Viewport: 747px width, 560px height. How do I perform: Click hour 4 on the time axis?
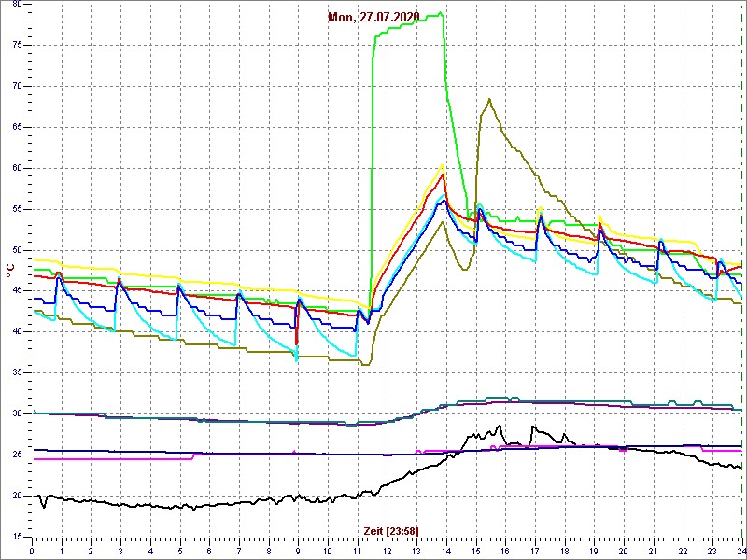click(x=150, y=550)
